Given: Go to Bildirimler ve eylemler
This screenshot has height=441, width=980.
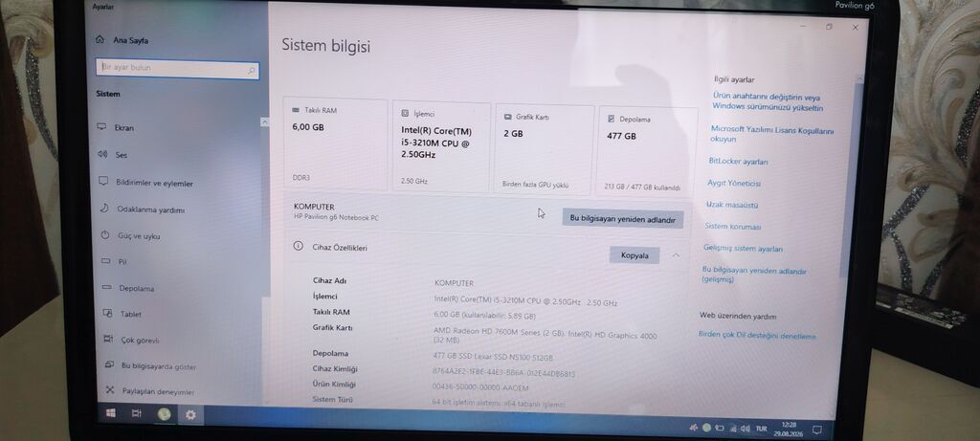Looking at the screenshot, I should pos(154,183).
